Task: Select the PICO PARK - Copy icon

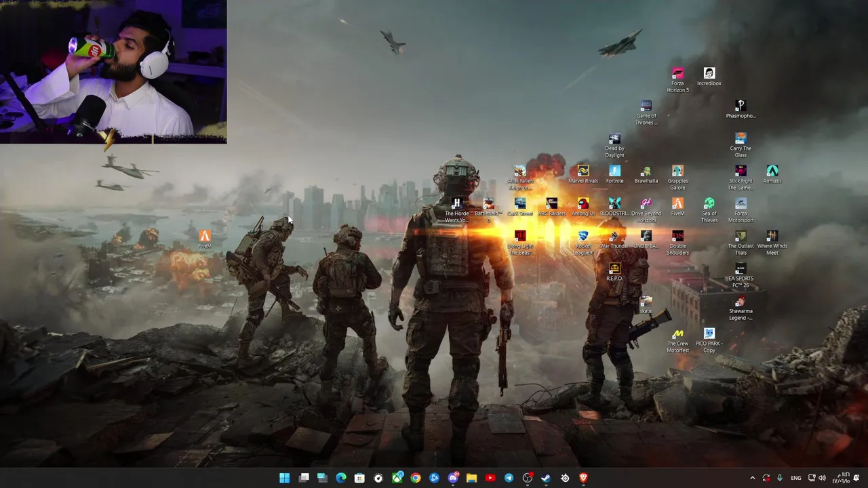Action: coord(709,340)
